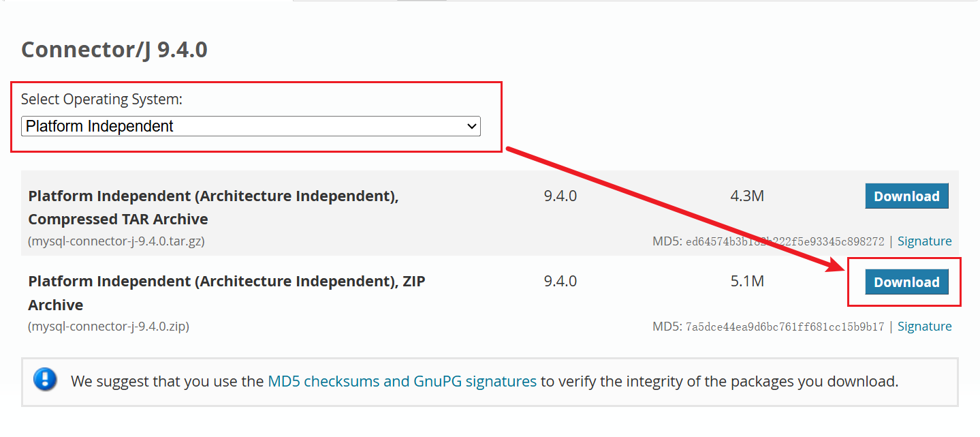Click the MD5 hash of the ZIP archive

(x=785, y=327)
